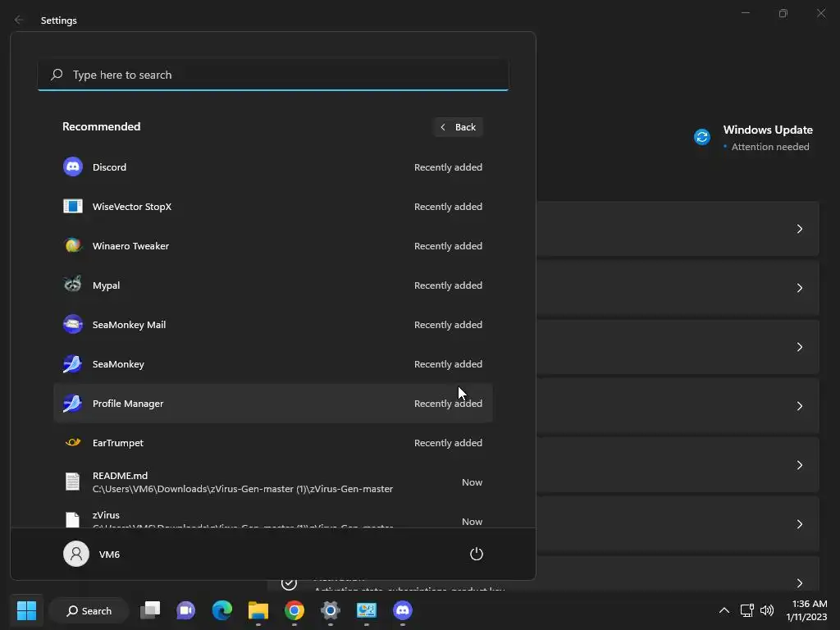Click Back in the Recommended section
This screenshot has width=840, height=630.
click(x=458, y=127)
